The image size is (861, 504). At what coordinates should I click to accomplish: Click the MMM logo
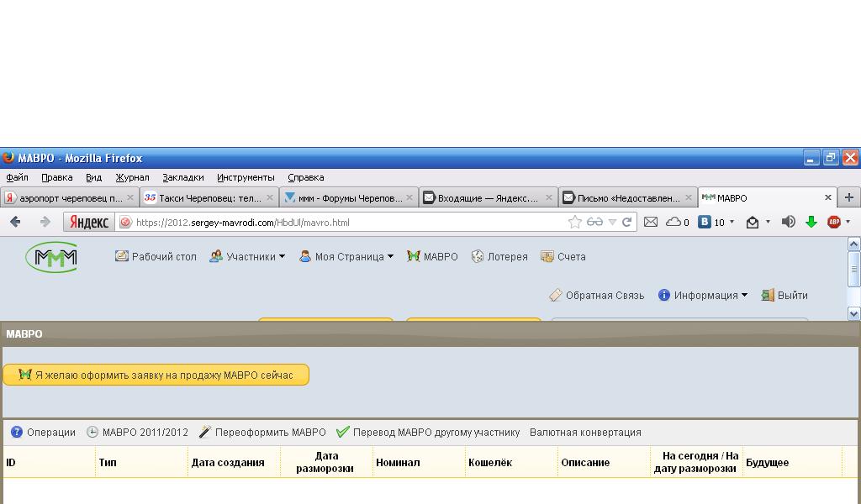(51, 257)
